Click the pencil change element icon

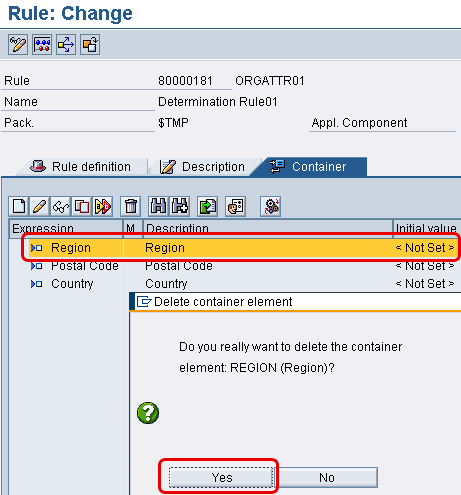(x=40, y=206)
